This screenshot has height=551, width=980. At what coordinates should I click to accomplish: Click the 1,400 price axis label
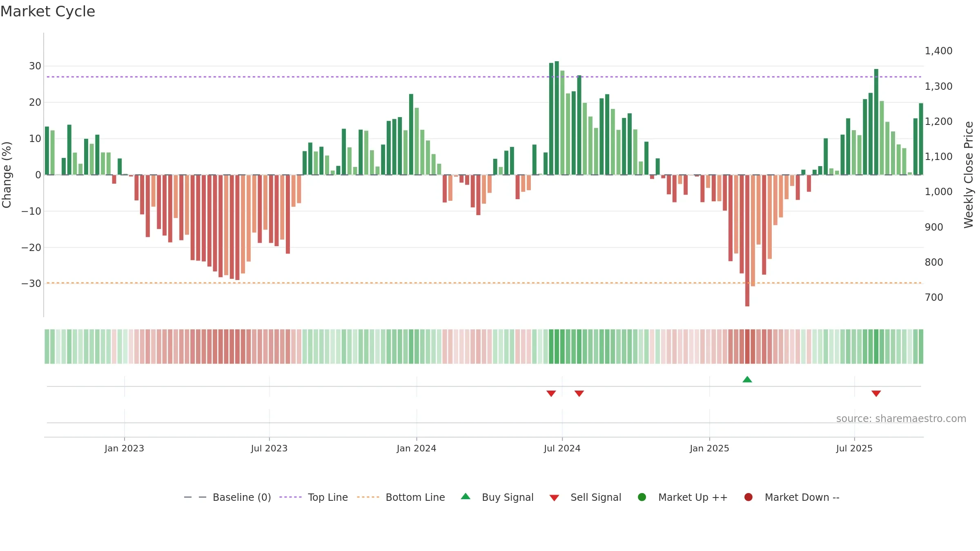[x=938, y=51]
